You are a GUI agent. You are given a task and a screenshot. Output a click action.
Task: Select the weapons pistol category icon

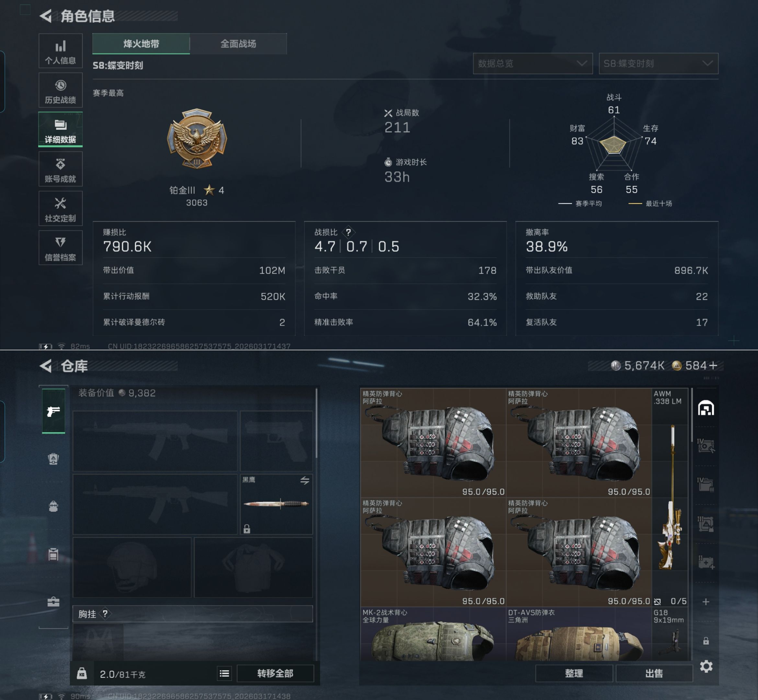[53, 411]
